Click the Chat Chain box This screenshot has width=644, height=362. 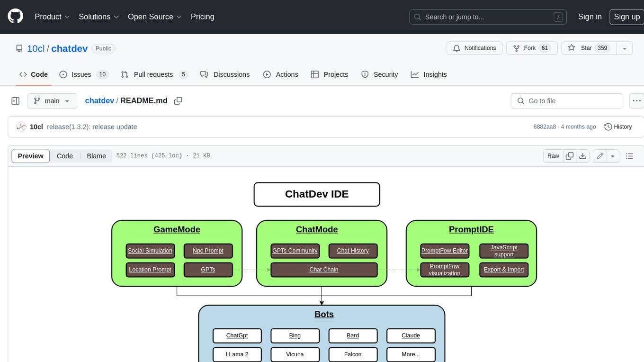click(324, 270)
